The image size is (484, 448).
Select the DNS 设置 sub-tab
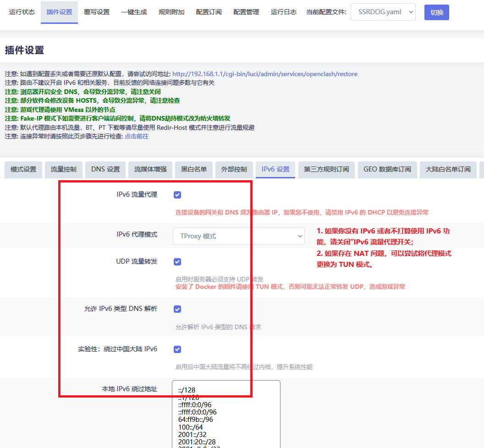(x=105, y=169)
